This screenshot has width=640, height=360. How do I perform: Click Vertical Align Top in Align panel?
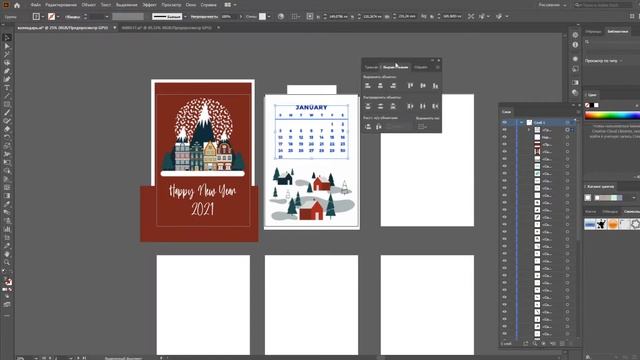coord(411,85)
